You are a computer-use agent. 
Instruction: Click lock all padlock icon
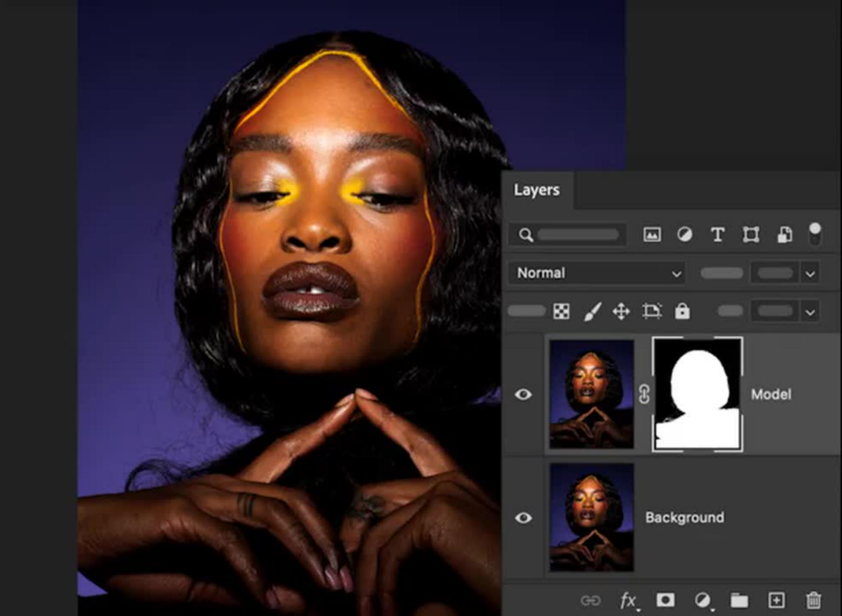682,311
